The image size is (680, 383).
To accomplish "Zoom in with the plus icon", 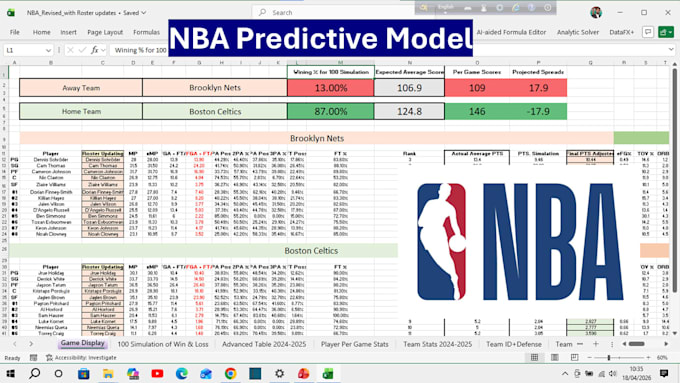I will 648,357.
